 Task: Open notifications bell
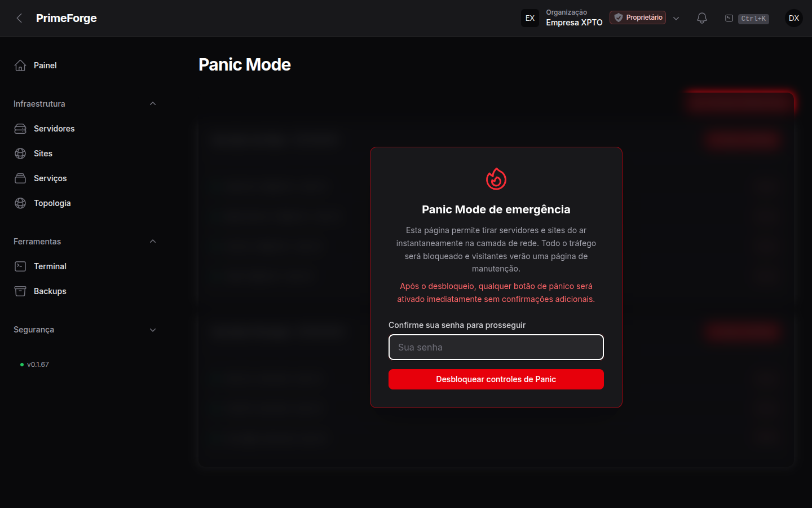tap(702, 18)
